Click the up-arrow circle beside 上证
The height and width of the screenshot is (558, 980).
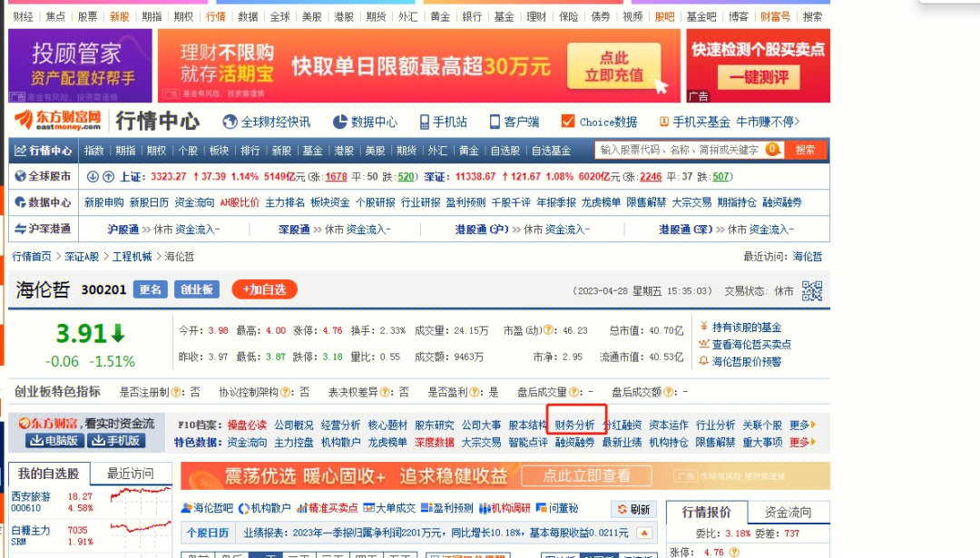(108, 177)
